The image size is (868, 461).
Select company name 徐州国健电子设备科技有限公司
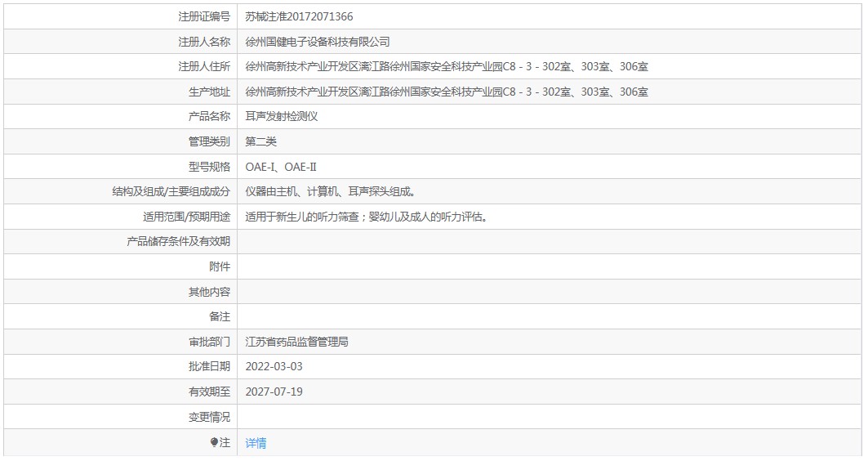[x=318, y=42]
